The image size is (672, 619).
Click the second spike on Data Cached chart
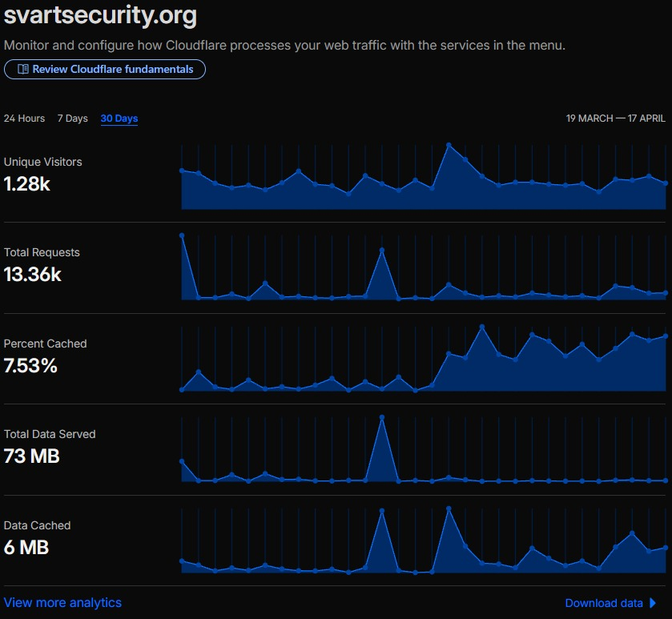point(449,507)
